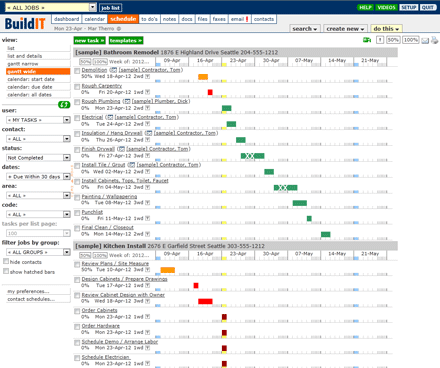Open contact card icon beside Electrical task
Viewport: 440px width, 368px height.
point(110,117)
